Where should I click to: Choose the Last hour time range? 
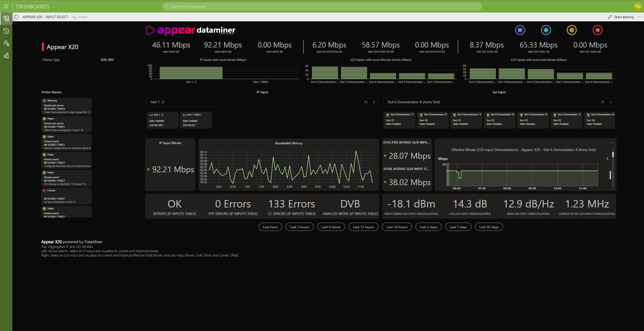click(x=270, y=227)
